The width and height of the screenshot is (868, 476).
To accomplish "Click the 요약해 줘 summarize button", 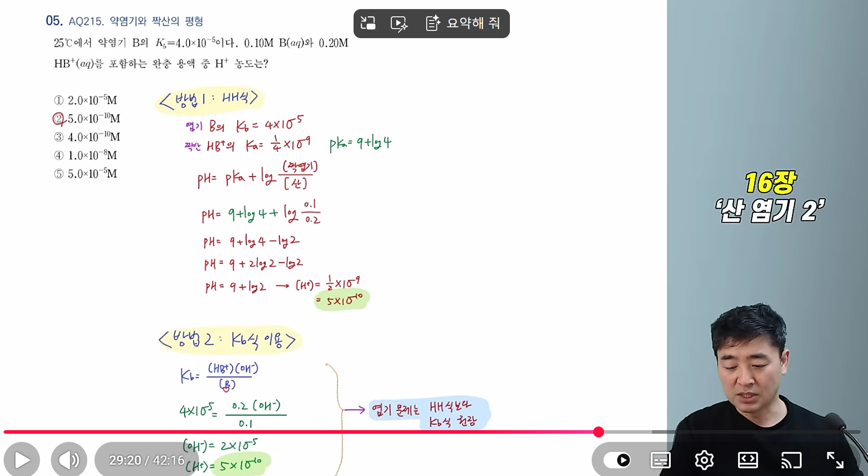I will coord(463,23).
